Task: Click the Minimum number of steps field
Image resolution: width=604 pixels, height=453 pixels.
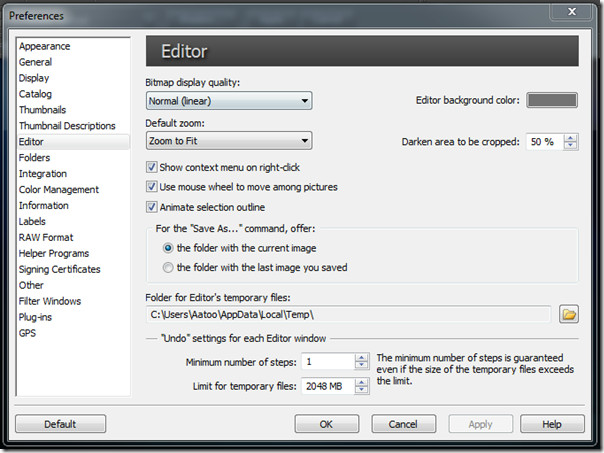Action: pyautogui.click(x=328, y=362)
